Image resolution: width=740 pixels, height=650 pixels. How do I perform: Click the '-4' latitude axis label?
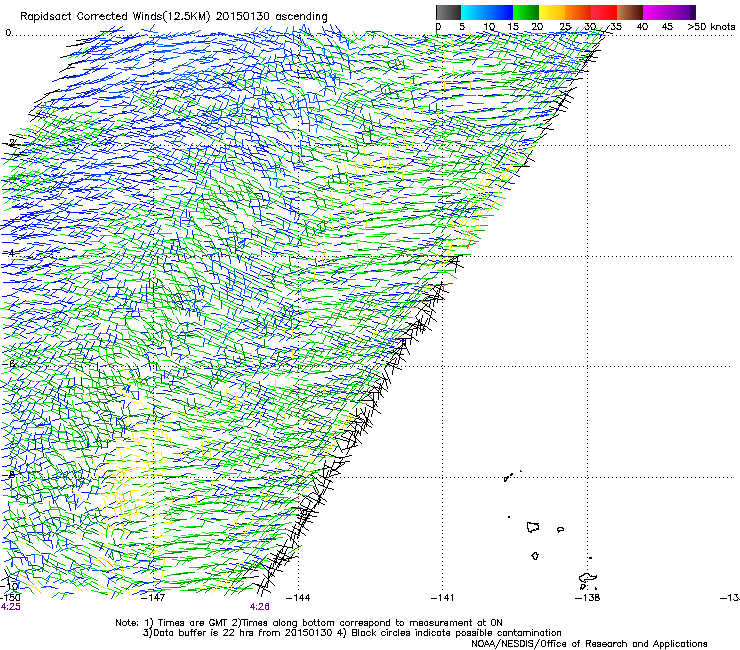click(x=8, y=253)
